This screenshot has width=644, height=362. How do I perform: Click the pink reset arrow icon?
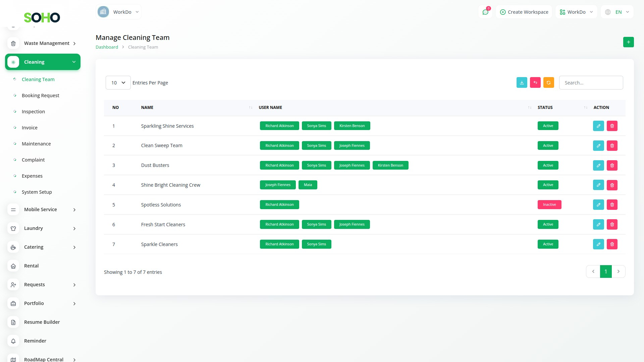coord(535,83)
